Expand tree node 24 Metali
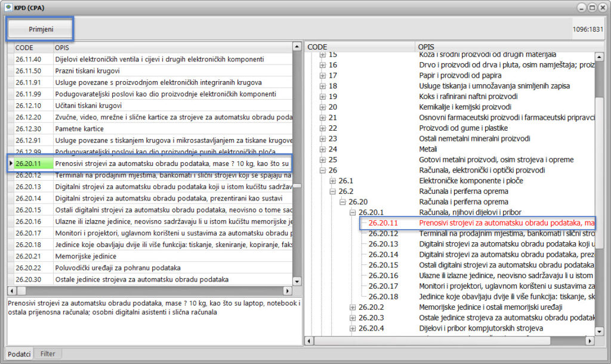 tap(323, 149)
